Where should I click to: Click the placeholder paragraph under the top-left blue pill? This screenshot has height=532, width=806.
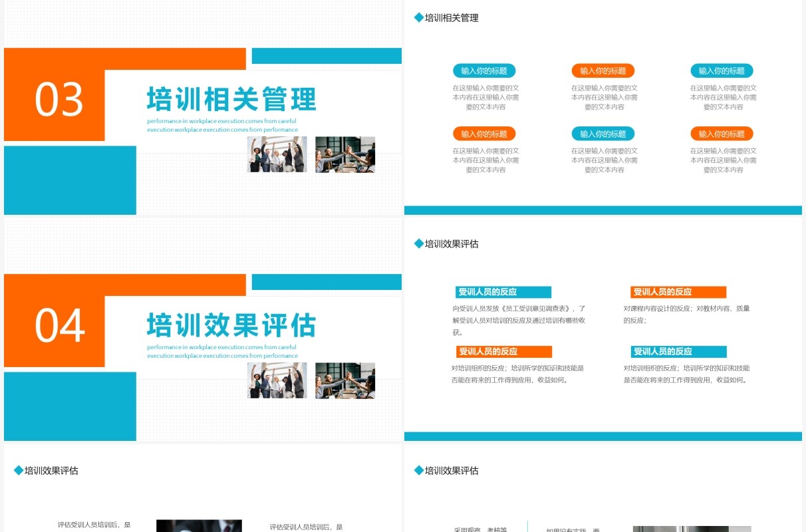tap(485, 97)
